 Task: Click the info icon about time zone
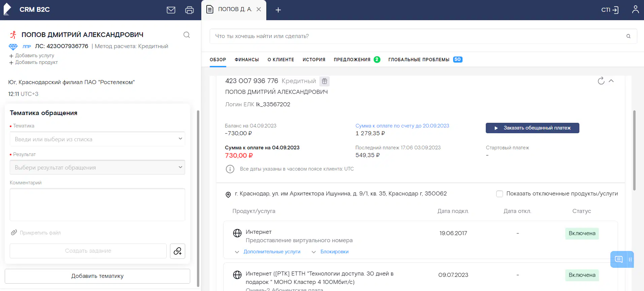(230, 169)
